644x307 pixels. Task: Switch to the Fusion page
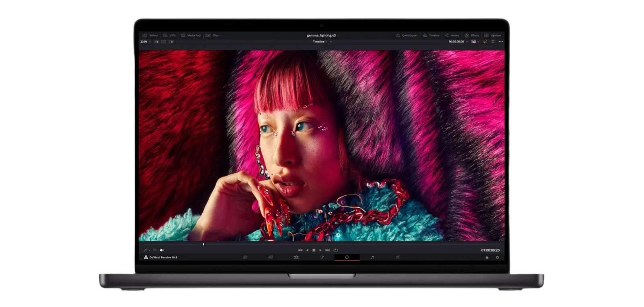click(x=322, y=257)
